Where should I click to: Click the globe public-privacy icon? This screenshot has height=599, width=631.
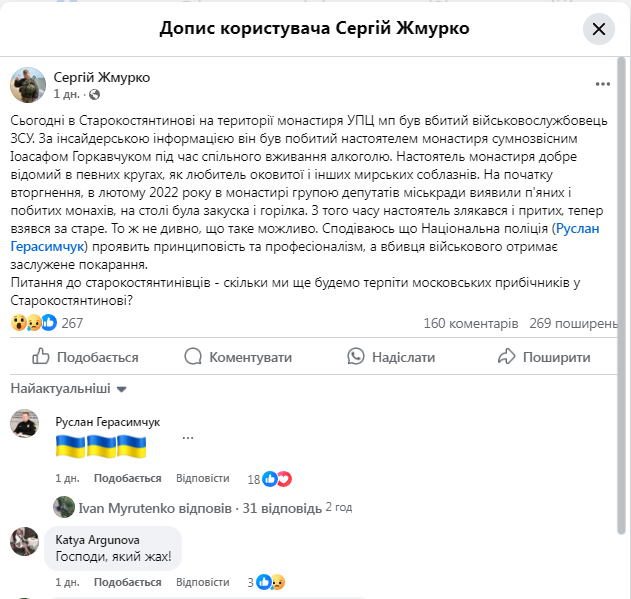click(x=94, y=95)
